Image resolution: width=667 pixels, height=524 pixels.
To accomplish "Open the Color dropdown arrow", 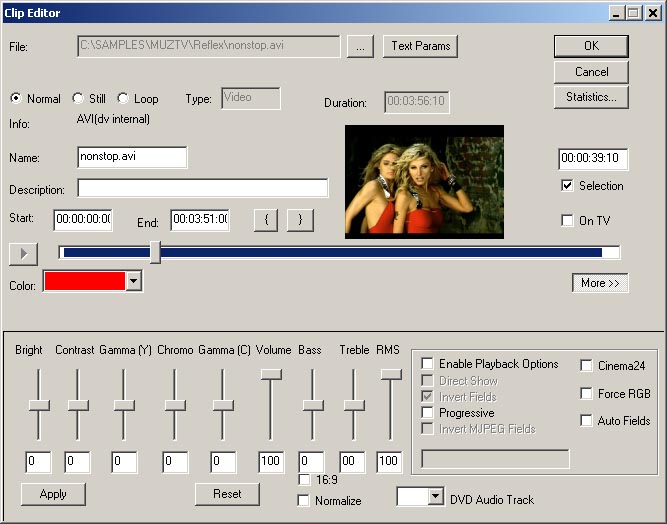I will (134, 281).
